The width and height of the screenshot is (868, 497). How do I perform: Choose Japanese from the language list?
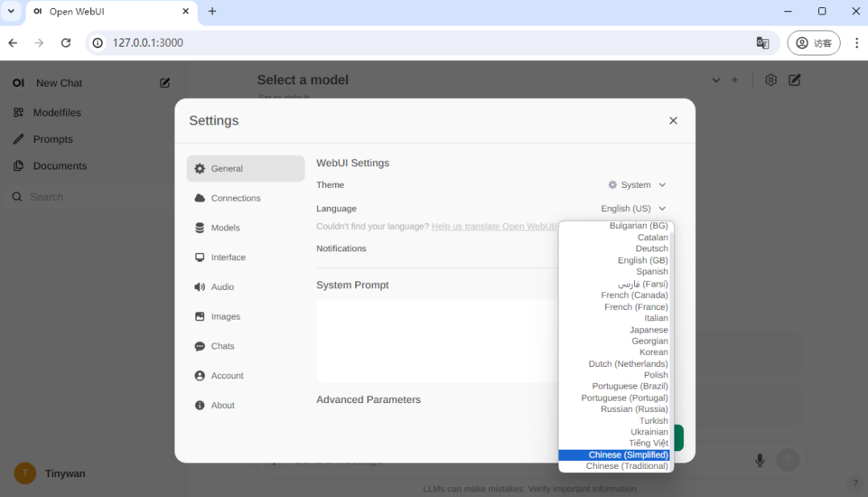click(x=649, y=330)
